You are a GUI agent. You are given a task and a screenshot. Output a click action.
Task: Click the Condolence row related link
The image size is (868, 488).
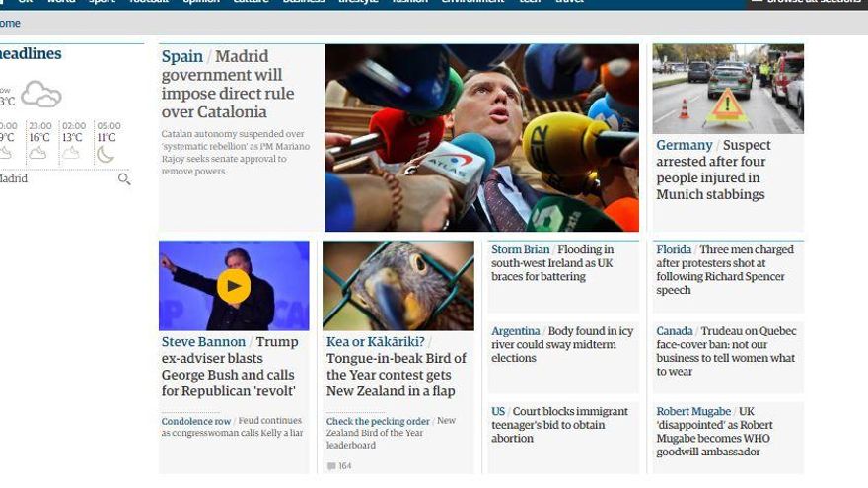coord(196,421)
